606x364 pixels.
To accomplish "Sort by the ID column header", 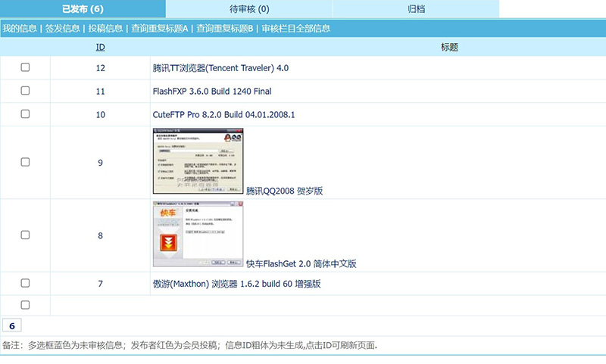I will [101, 47].
